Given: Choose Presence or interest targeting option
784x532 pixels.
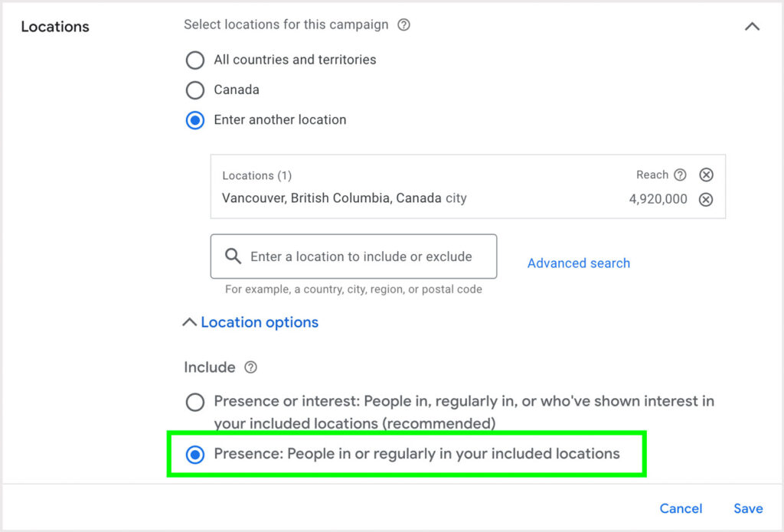Looking at the screenshot, I should pyautogui.click(x=195, y=402).
